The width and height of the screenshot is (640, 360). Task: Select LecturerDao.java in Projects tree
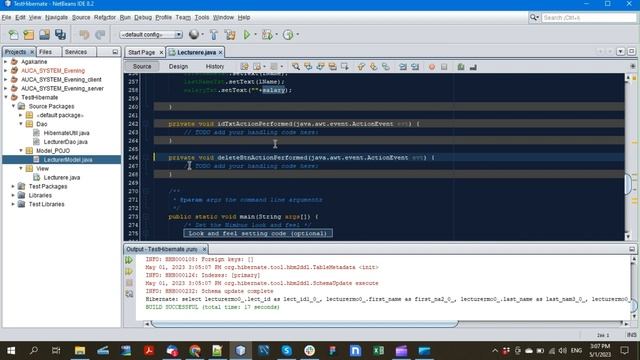tap(65, 142)
